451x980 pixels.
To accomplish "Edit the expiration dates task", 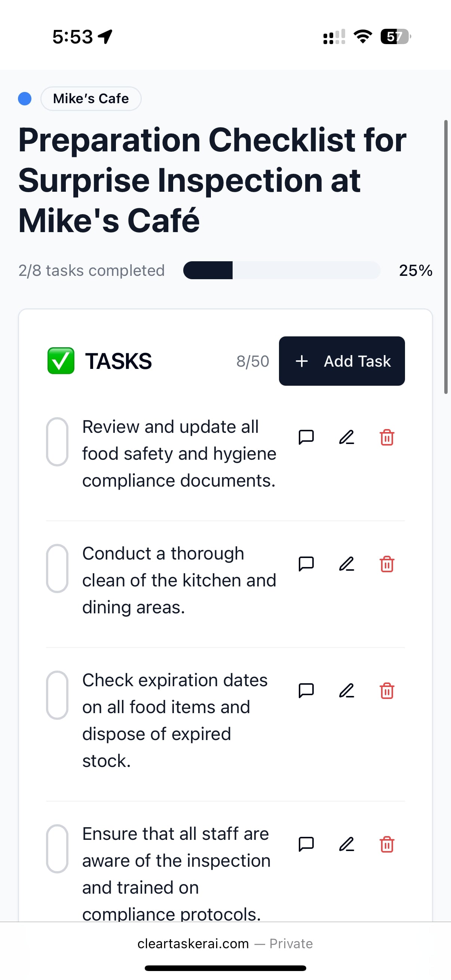I will pos(346,691).
